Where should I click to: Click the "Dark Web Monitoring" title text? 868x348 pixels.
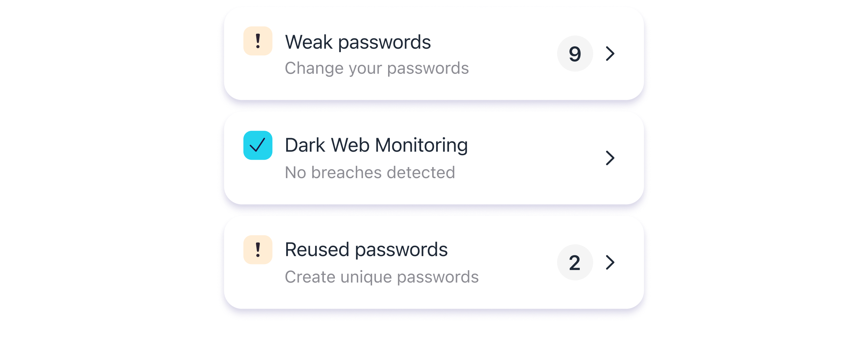pos(376,145)
